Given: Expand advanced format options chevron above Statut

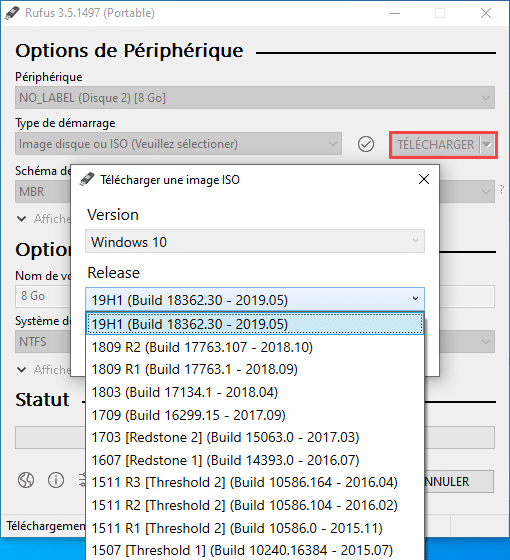Looking at the screenshot, I should tap(21, 370).
